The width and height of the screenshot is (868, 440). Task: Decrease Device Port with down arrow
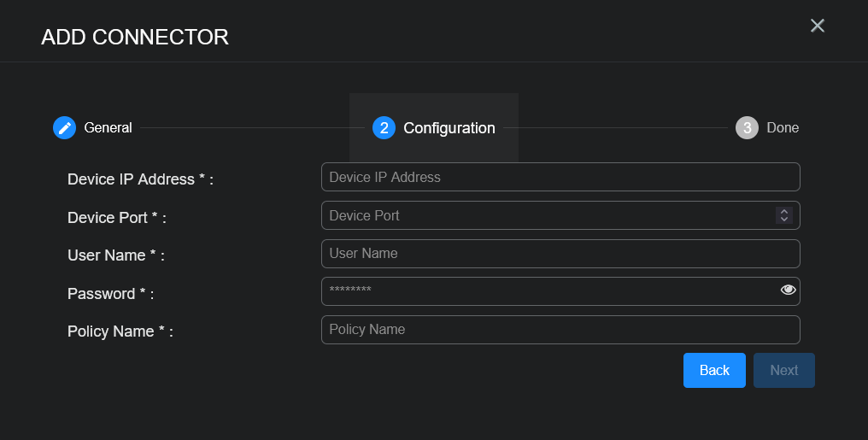click(783, 220)
